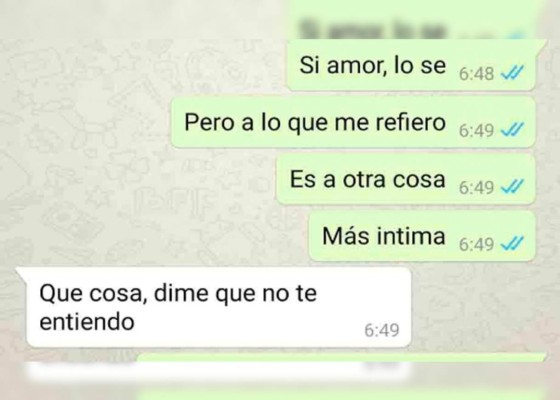
Task: Tap read-receipt checkmarks on 'Si amor, lo se'
Action: [512, 73]
